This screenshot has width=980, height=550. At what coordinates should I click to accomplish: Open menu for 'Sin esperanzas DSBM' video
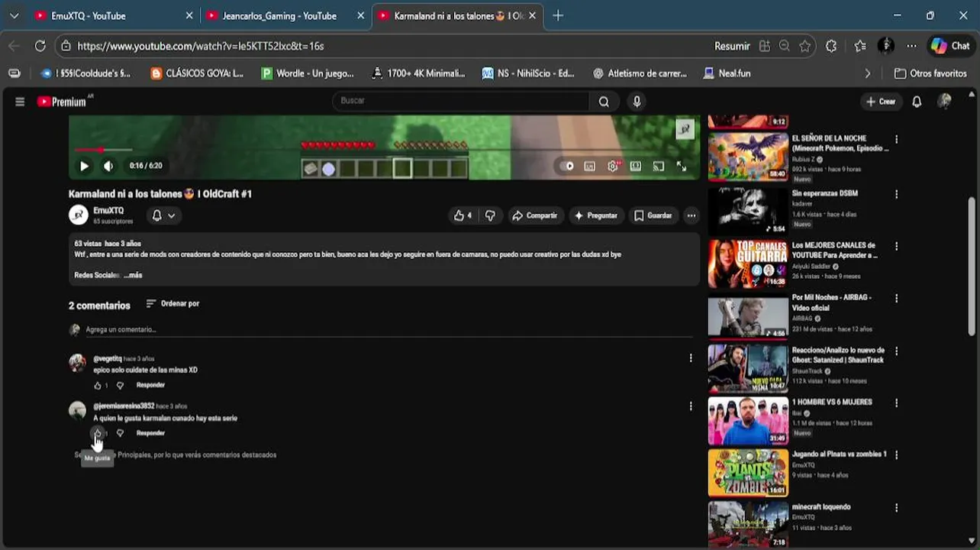tap(896, 194)
